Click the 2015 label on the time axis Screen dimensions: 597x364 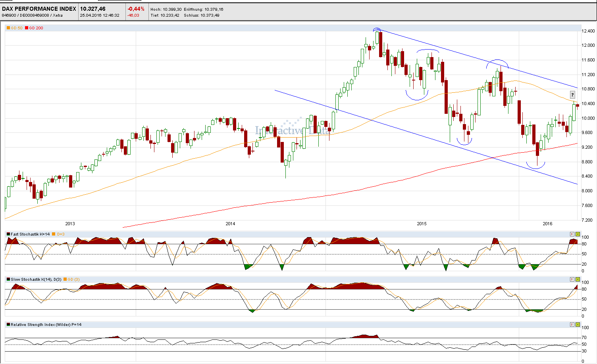pyautogui.click(x=421, y=224)
